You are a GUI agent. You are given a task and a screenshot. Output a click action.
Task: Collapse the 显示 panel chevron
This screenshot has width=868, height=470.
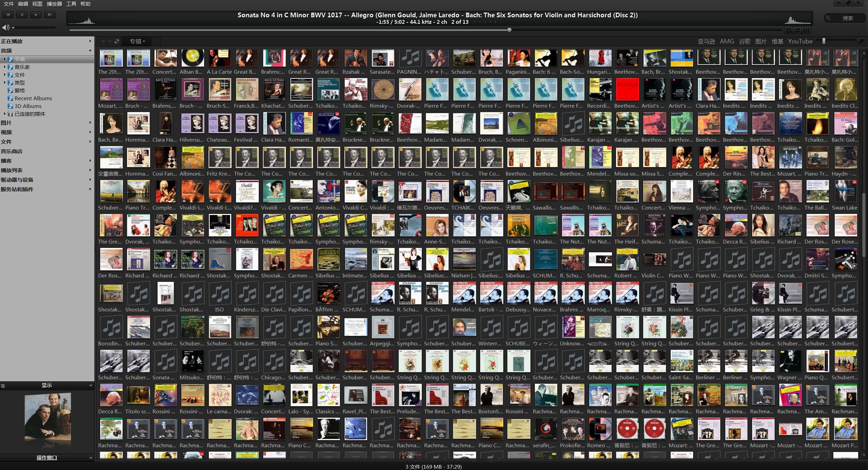coord(91,385)
